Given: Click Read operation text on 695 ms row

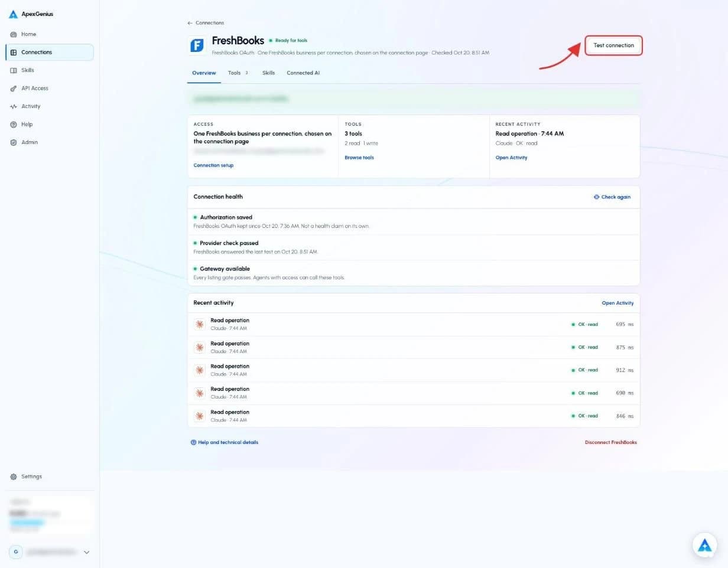Looking at the screenshot, I should pyautogui.click(x=230, y=321).
